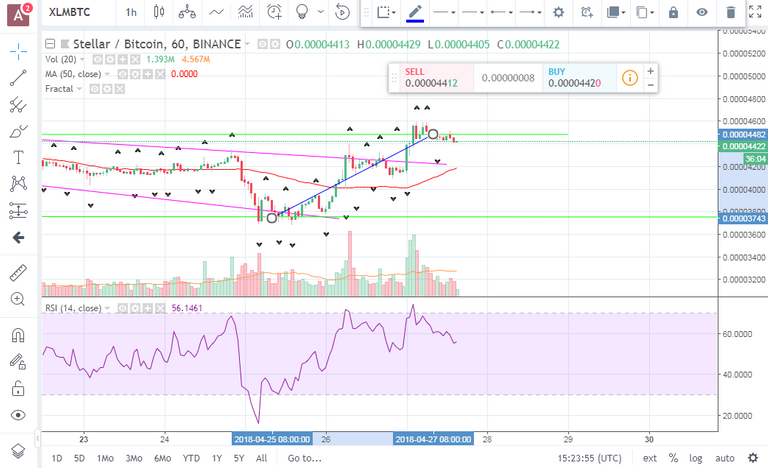The height and width of the screenshot is (468, 768).
Task: Select the 1Mo date range
Action: coord(105,458)
